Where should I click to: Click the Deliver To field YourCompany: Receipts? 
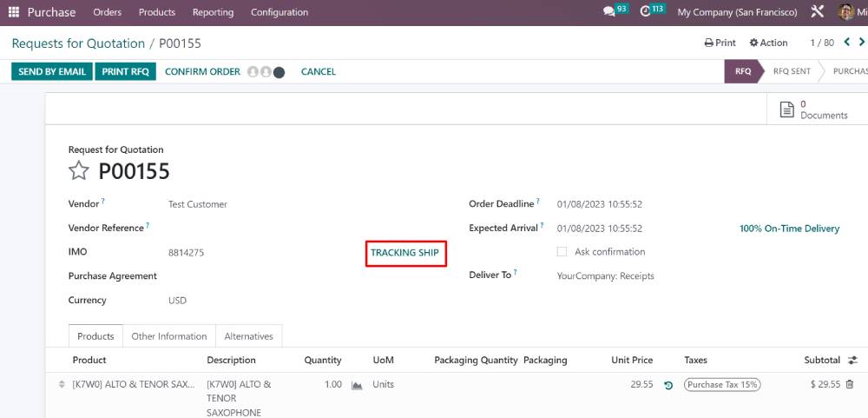pos(606,276)
